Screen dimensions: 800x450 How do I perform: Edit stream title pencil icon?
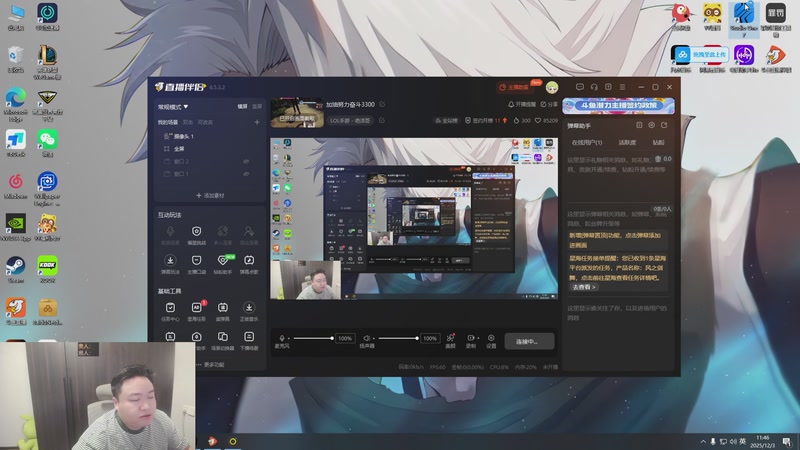pyautogui.click(x=382, y=104)
